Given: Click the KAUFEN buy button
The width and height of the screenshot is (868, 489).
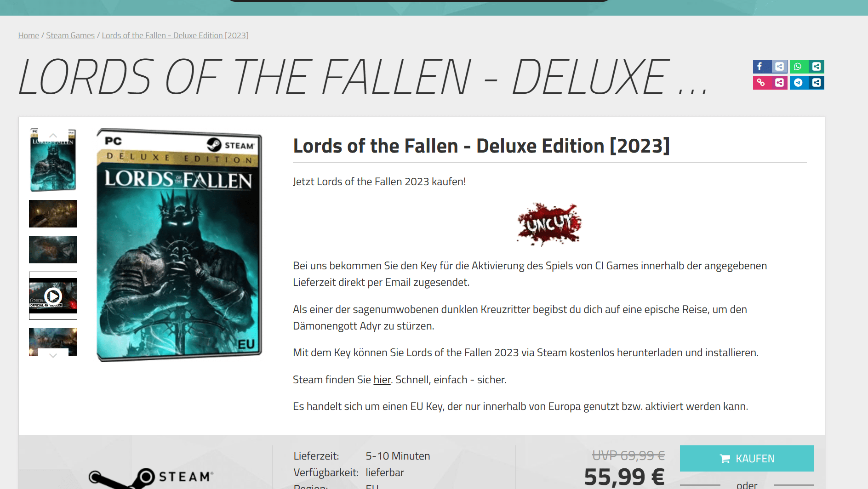Looking at the screenshot, I should pyautogui.click(x=747, y=458).
